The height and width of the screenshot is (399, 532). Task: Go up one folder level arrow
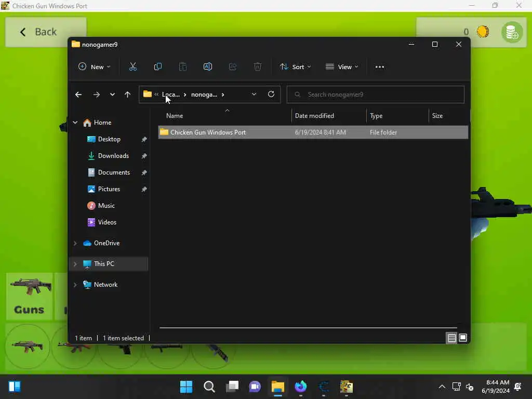pos(128,95)
